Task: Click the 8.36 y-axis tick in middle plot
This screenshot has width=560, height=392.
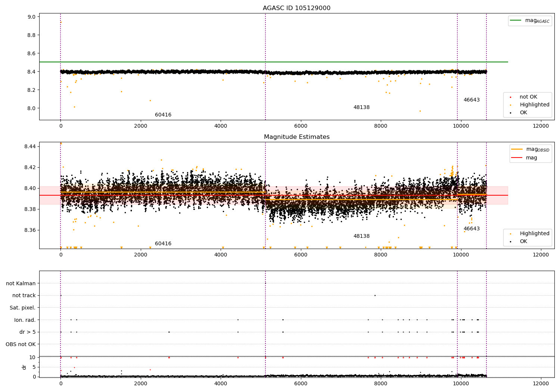Action: pos(30,230)
